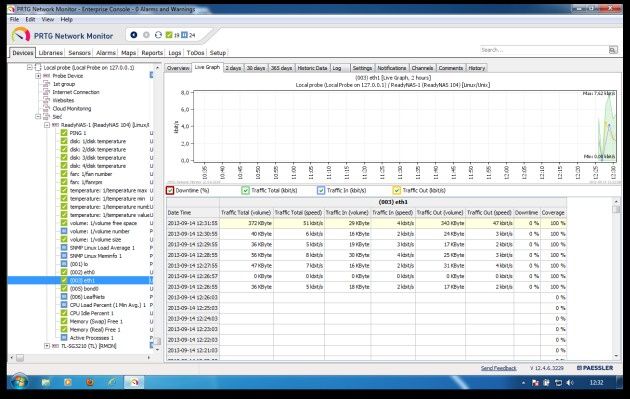The width and height of the screenshot is (630, 399).
Task: Click the Date Time column header
Action: click(x=193, y=213)
